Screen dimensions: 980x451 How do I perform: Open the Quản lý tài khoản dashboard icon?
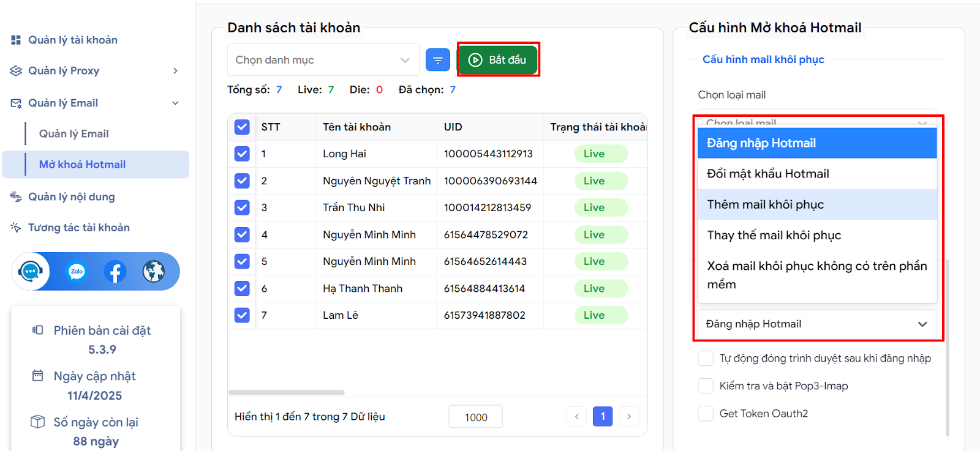pyautogui.click(x=16, y=40)
